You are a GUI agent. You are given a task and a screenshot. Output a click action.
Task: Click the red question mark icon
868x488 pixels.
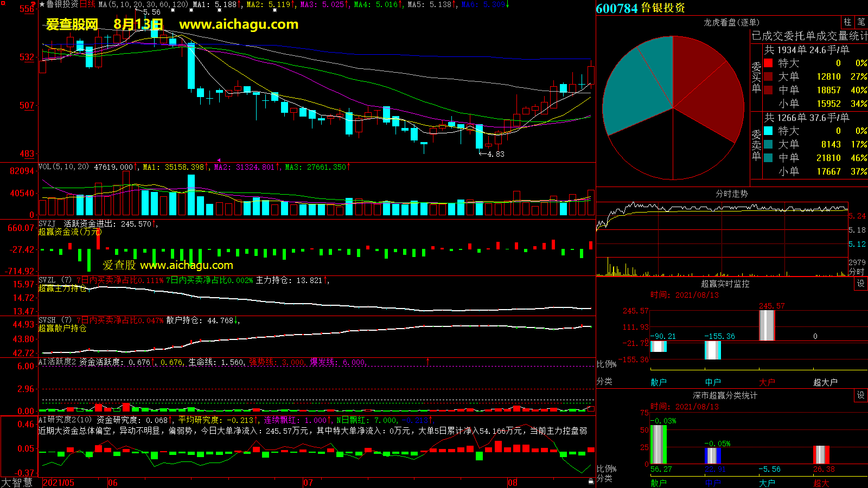click(x=34, y=4)
